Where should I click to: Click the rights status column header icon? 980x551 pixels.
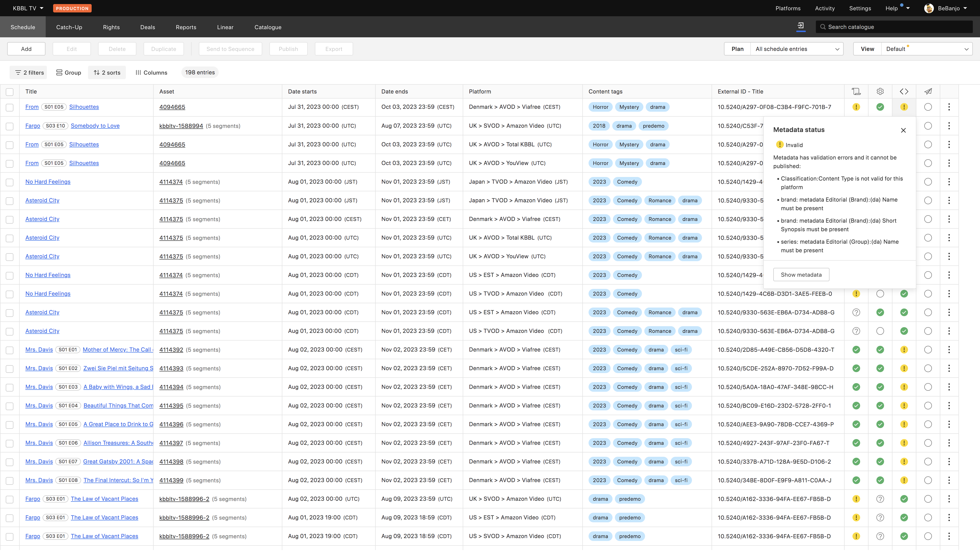pos(856,91)
